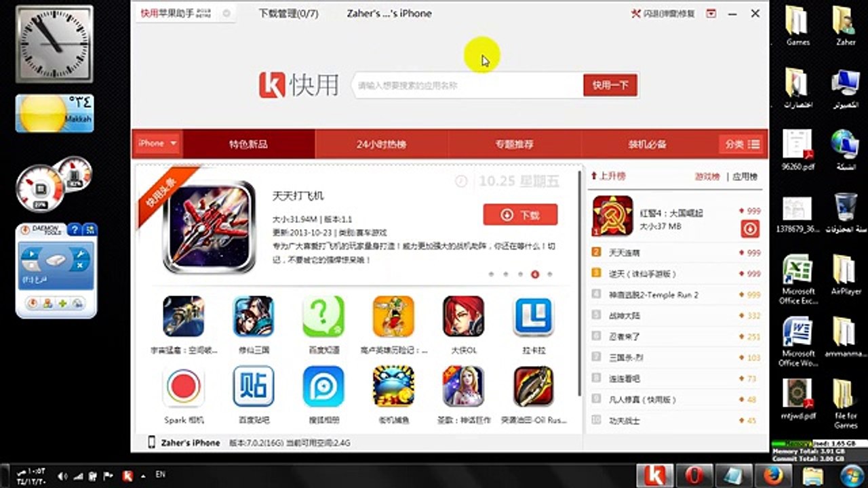Click the 天天打飞机 app title
868x488 pixels.
point(298,196)
